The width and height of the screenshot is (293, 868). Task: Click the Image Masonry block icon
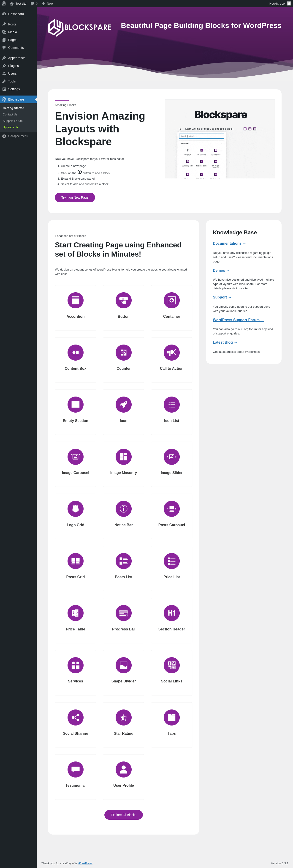(124, 457)
